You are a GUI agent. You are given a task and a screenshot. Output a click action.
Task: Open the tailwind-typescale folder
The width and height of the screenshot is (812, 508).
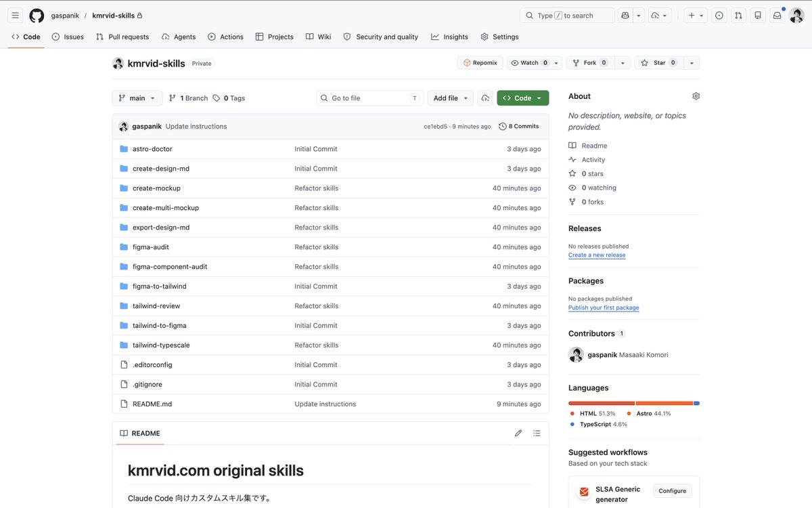[x=161, y=345]
